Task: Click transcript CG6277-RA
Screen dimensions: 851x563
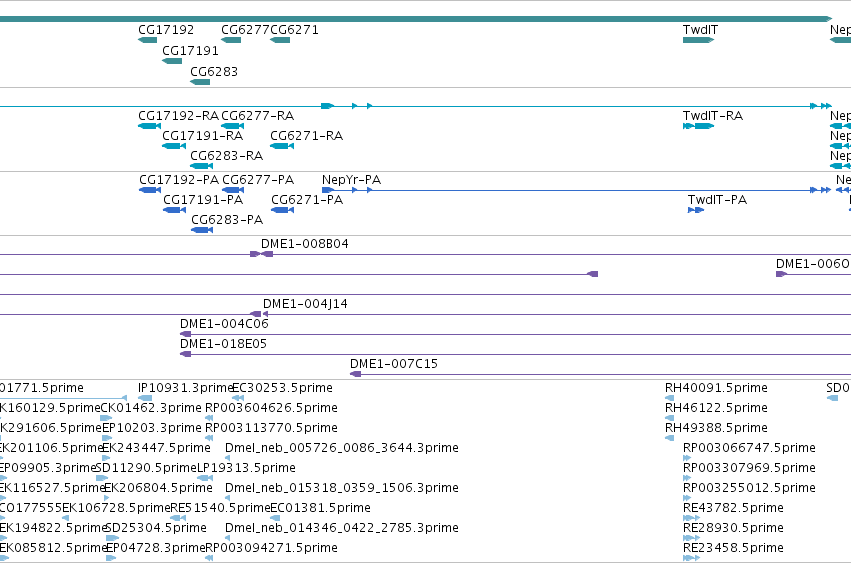Action: pyautogui.click(x=257, y=116)
